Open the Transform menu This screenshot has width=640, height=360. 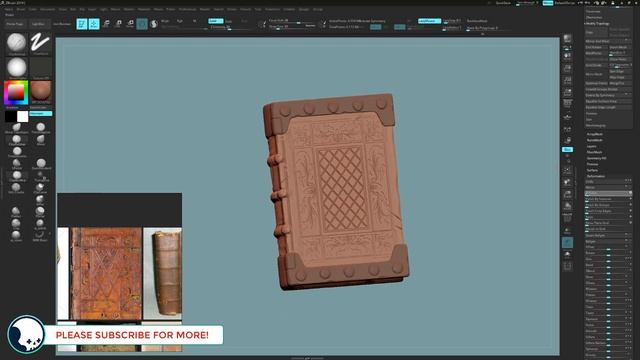pos(273,9)
